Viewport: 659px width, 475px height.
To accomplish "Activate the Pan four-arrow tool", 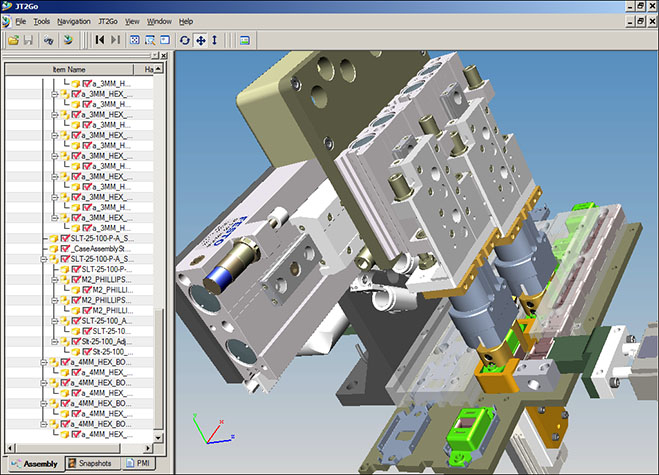I will [x=199, y=40].
